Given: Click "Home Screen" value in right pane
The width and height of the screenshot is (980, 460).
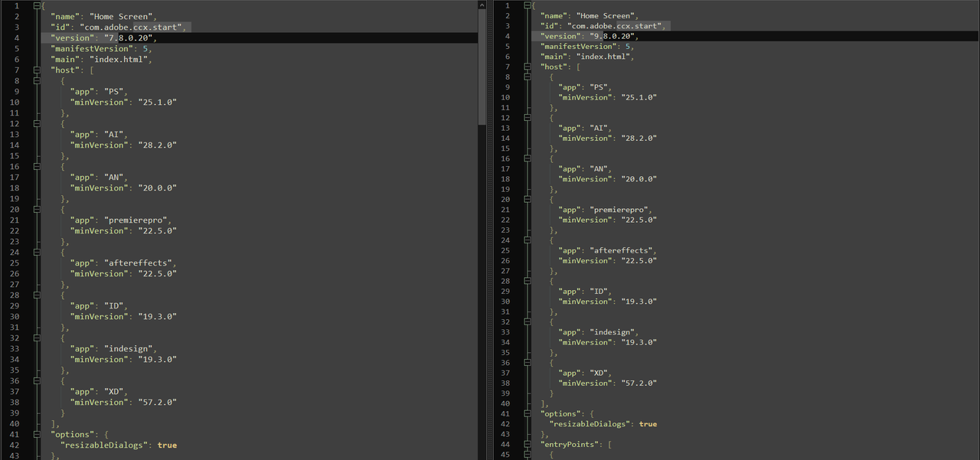Looking at the screenshot, I should coord(606,15).
